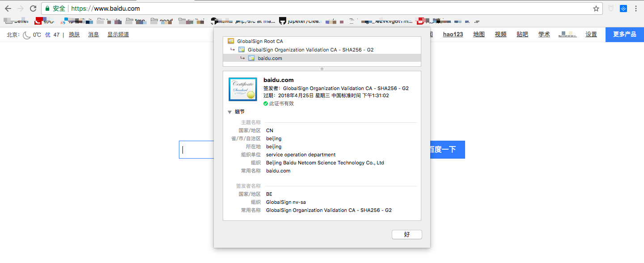644x263 pixels.
Task: Open the blue extension icon in toolbar
Action: 623,9
